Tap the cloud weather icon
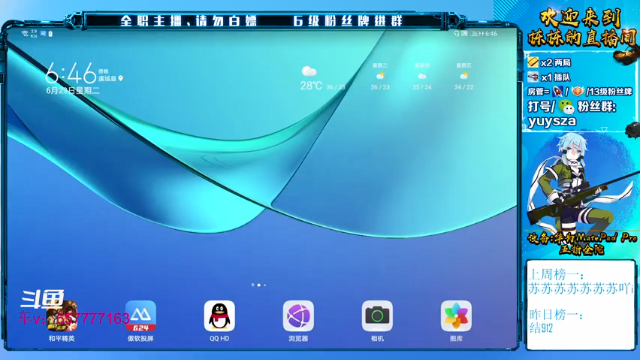 click(309, 71)
